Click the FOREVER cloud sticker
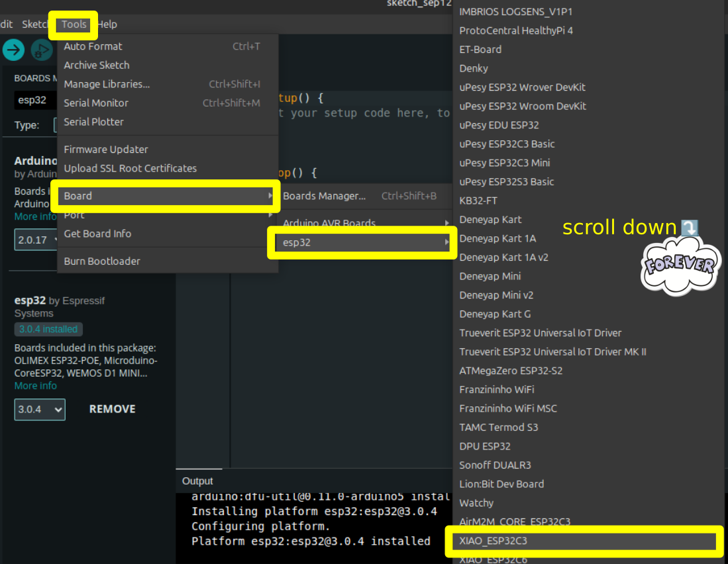Viewport: 728px width, 564px height. click(680, 266)
